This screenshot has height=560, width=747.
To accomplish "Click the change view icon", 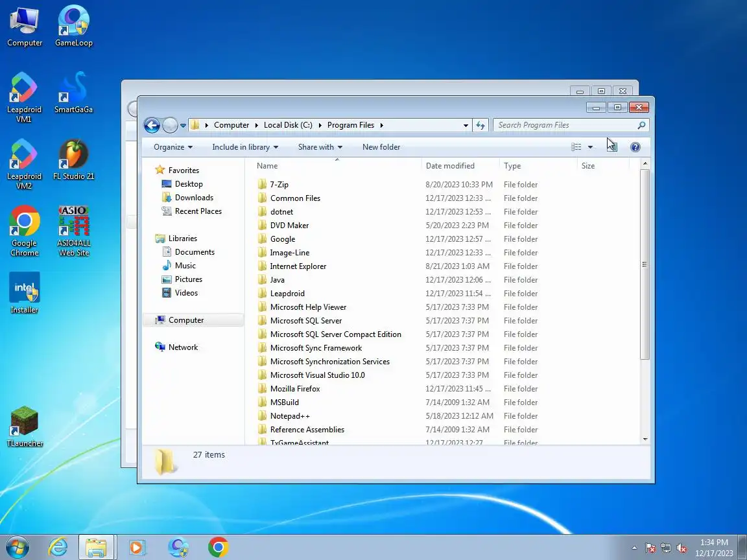I will [576, 147].
